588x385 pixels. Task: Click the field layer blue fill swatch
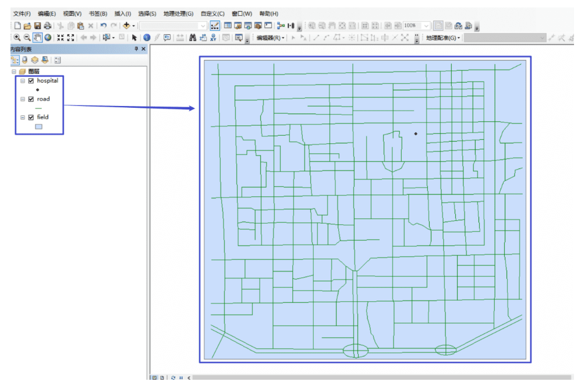point(38,127)
